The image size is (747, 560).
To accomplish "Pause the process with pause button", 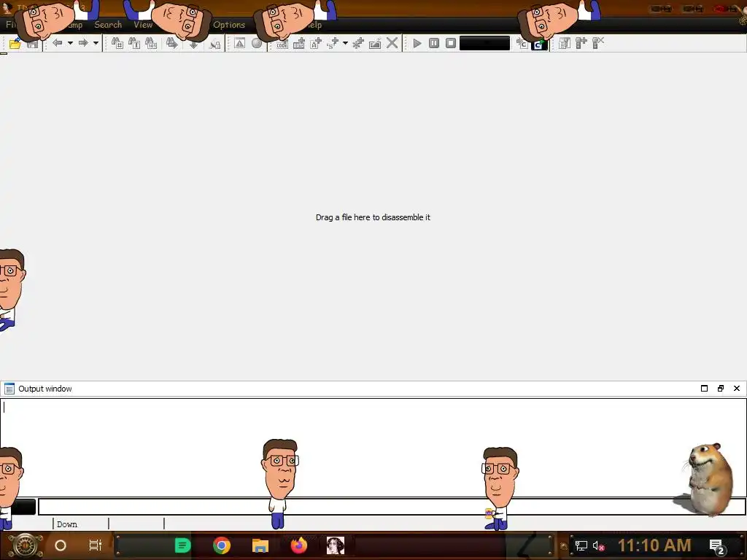I will [x=434, y=43].
